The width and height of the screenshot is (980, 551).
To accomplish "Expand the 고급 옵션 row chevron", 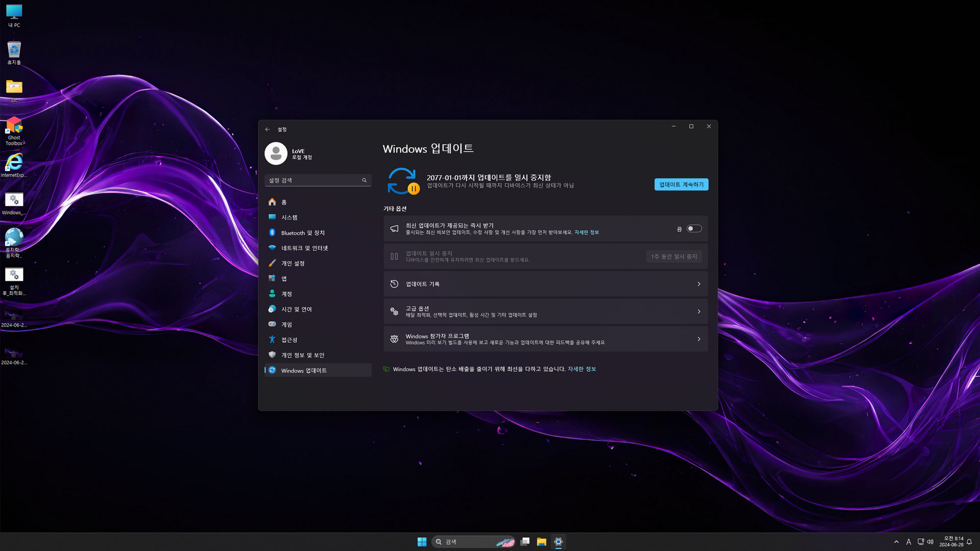I will tap(699, 312).
